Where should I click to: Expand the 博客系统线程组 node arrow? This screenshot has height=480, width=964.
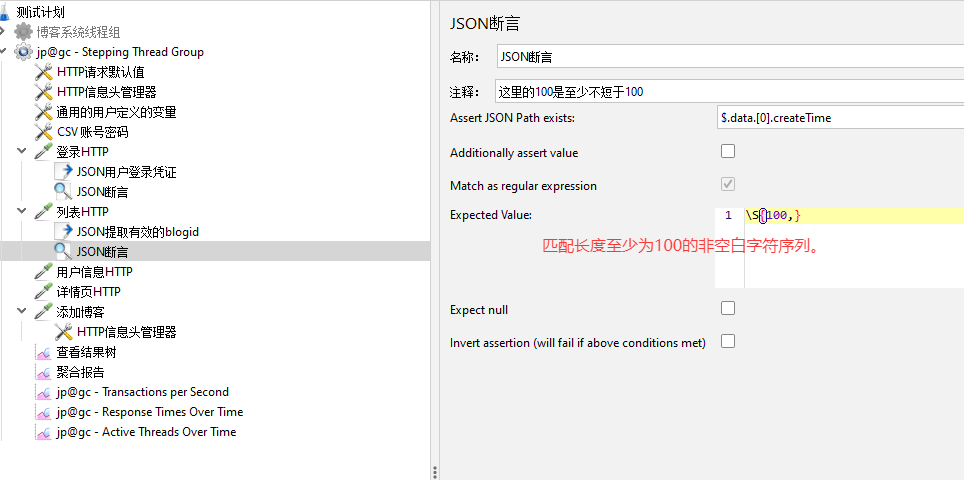[2, 31]
